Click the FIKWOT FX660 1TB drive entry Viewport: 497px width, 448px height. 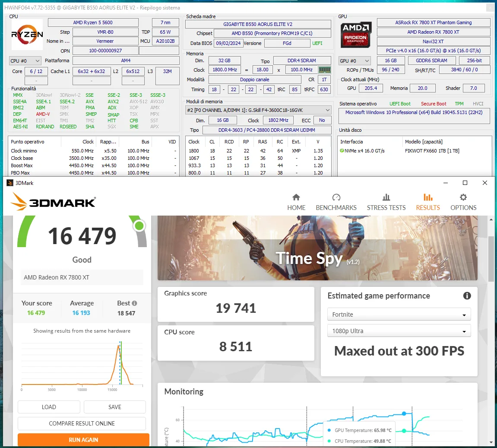click(432, 151)
